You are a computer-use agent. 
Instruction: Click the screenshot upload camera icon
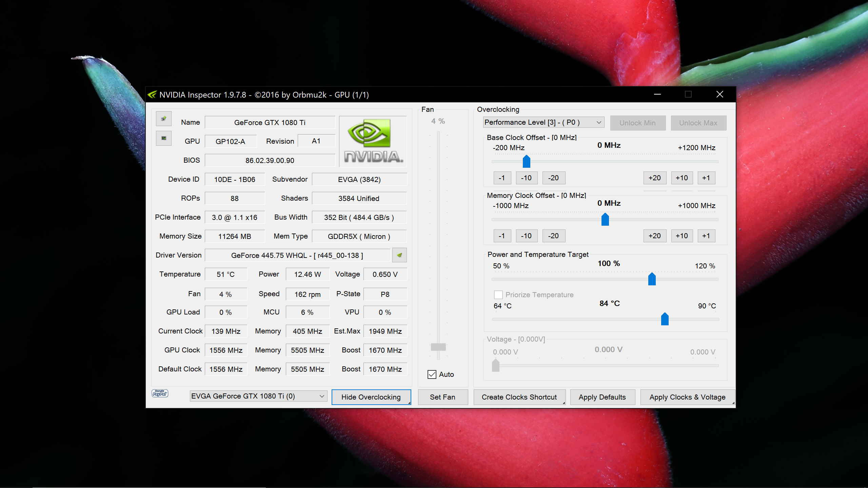[x=163, y=119]
